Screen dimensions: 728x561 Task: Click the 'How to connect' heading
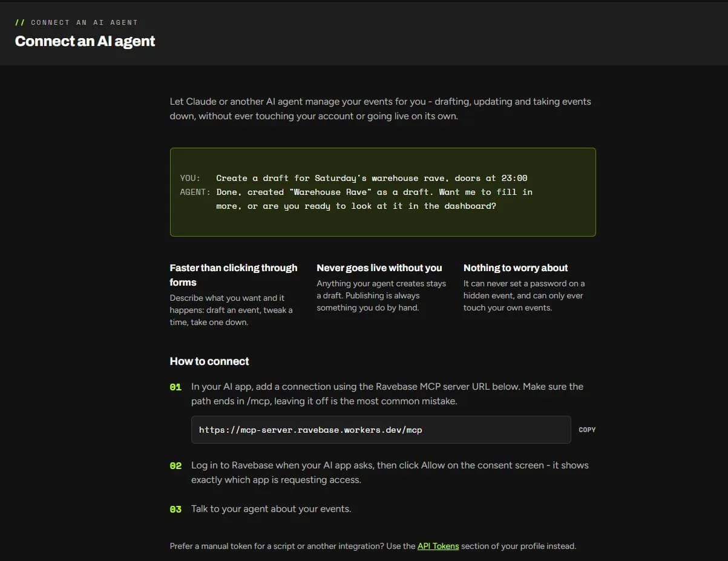[209, 361]
